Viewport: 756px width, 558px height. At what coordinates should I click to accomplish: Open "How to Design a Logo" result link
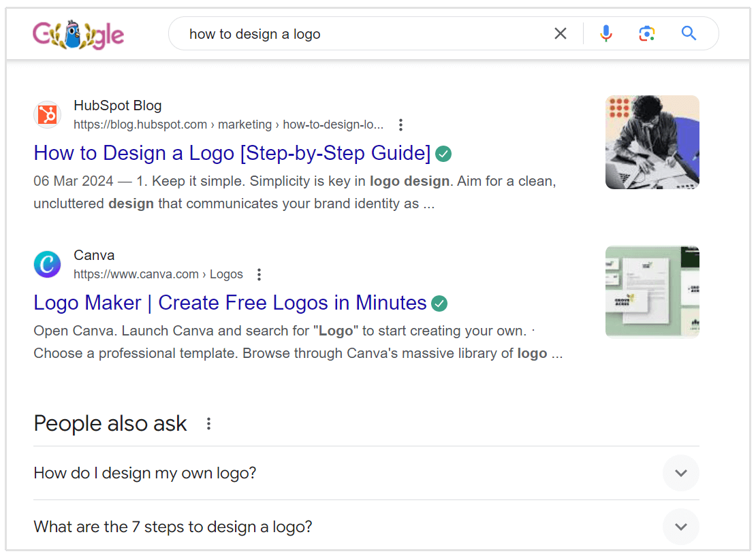point(232,153)
